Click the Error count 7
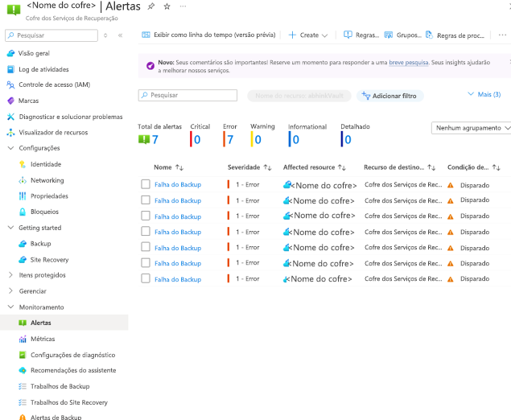Viewport: 511px width, 420px height. click(x=230, y=139)
